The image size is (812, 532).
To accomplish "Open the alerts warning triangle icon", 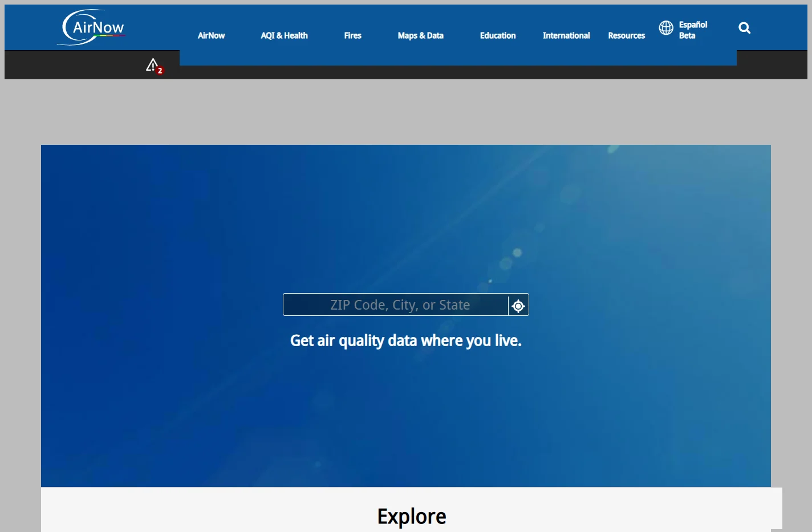I will [x=154, y=66].
